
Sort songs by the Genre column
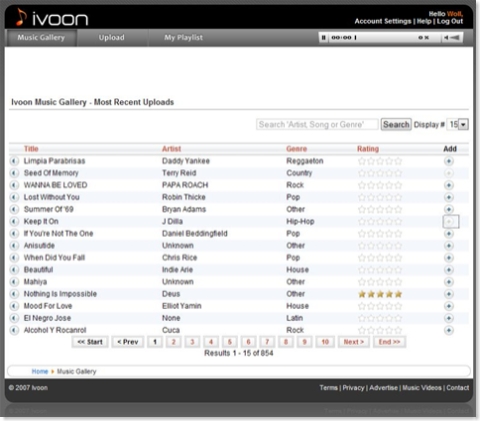pyautogui.click(x=296, y=149)
